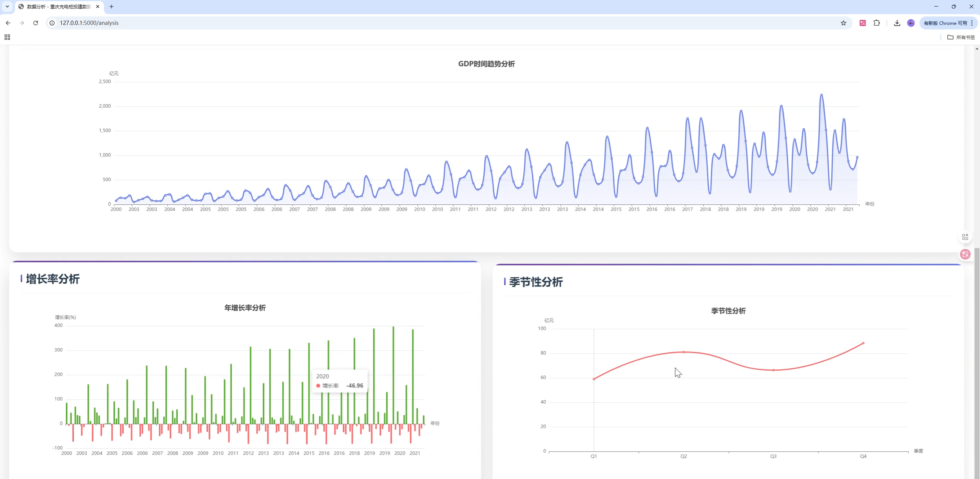Open the pink translate extension icon
Image resolution: width=980 pixels, height=479 pixels.
(x=862, y=23)
